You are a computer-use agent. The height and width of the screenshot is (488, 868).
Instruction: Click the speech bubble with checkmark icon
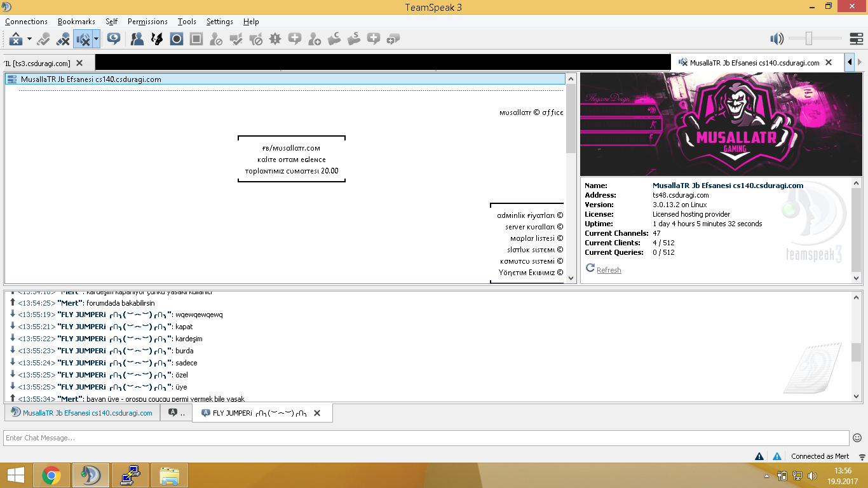click(x=236, y=39)
